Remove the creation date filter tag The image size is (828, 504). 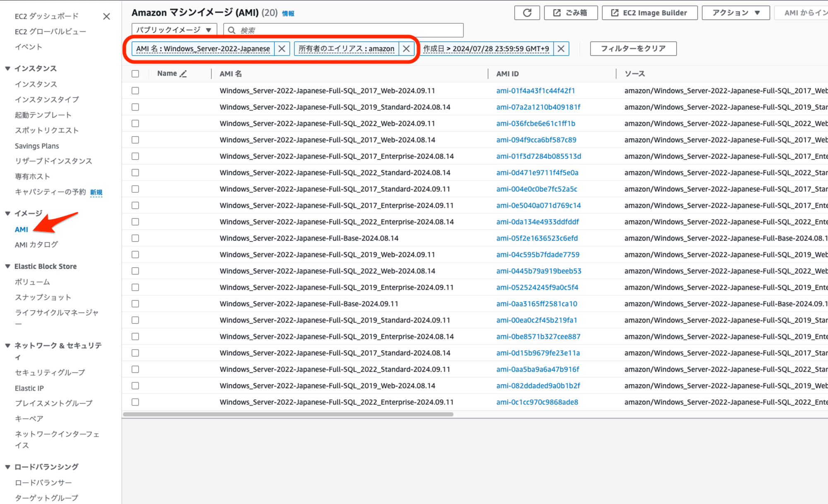tap(561, 49)
